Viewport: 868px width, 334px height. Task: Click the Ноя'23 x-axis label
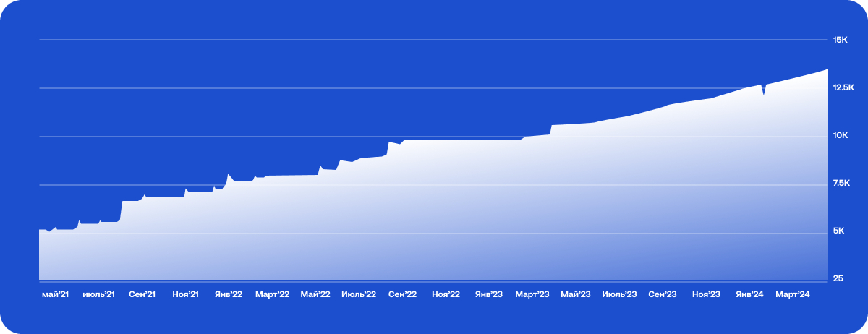pyautogui.click(x=706, y=294)
